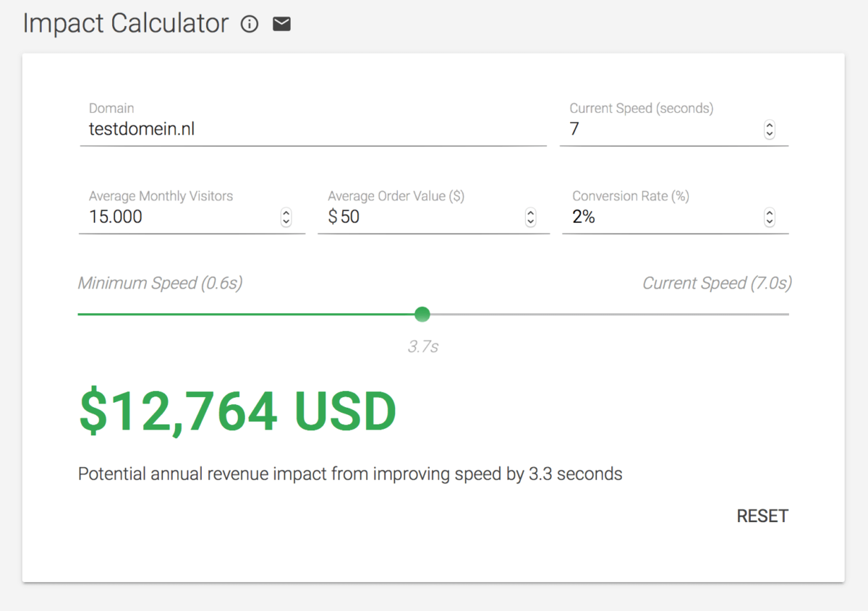
Task: Click the Current Speed (7.0s) slider label
Action: (x=717, y=283)
